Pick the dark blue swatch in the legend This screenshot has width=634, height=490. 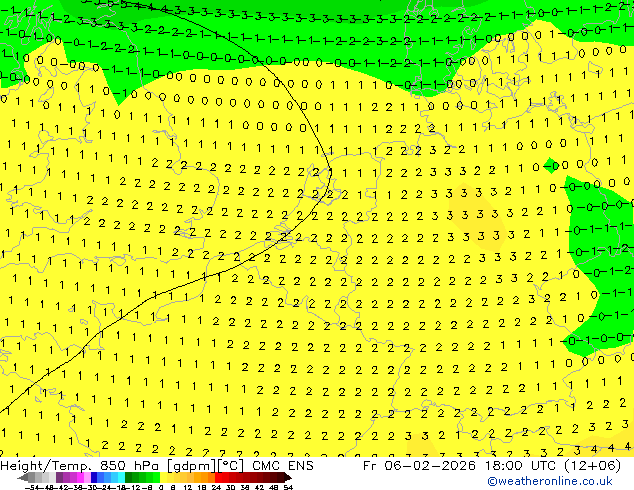pyautogui.click(x=94, y=477)
